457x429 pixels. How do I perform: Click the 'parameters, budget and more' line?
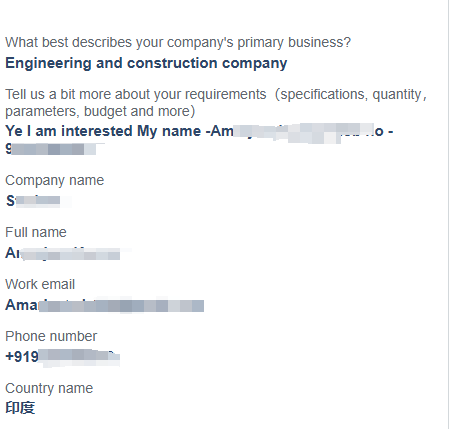point(100,111)
